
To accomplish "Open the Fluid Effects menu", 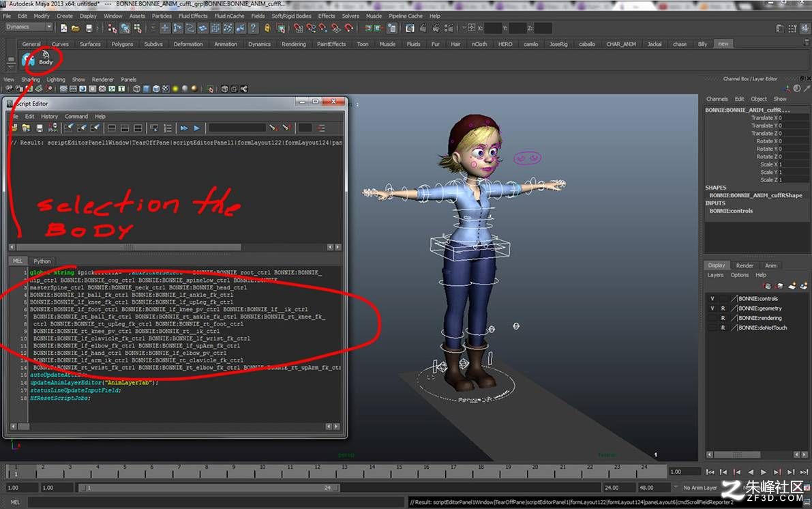I will [193, 16].
